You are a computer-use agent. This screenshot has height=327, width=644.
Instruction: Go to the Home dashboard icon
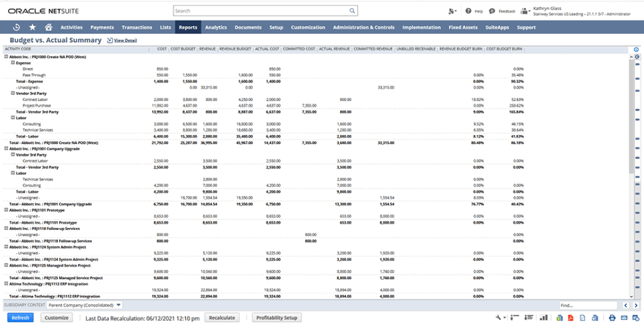49,27
